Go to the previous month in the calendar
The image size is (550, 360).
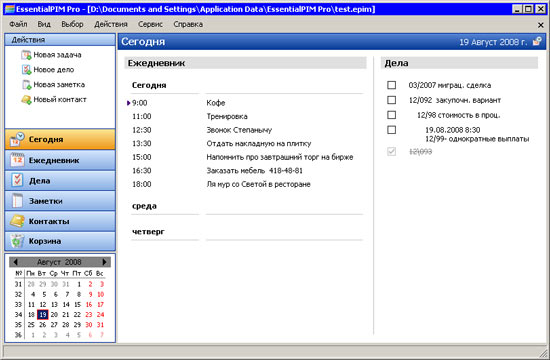coord(15,262)
